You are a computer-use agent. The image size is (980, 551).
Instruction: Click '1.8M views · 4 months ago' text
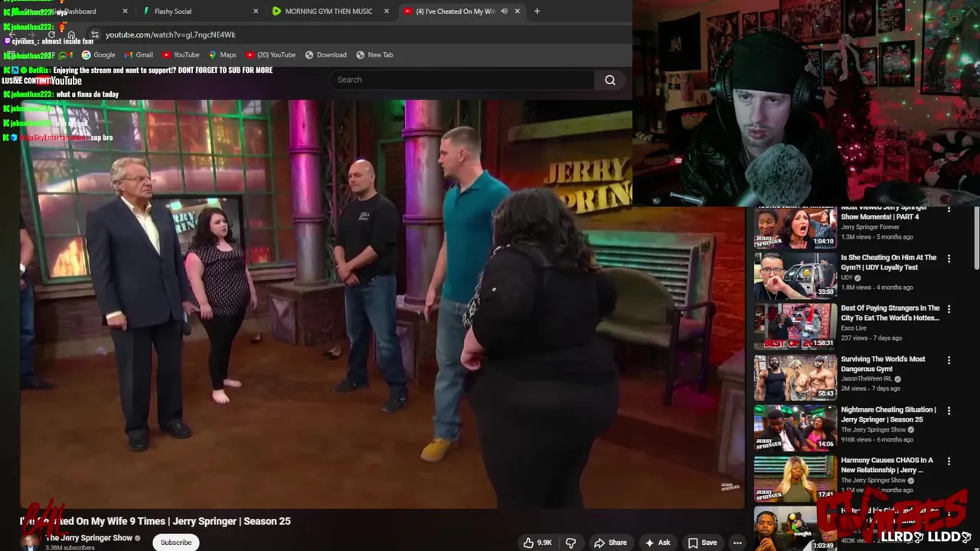[x=877, y=288]
